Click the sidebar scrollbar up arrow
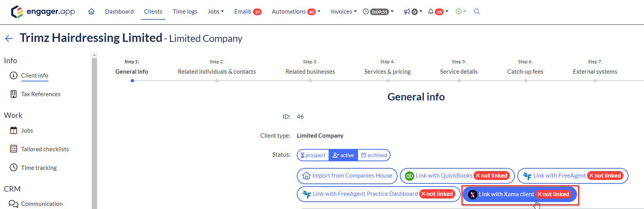 click(x=94, y=55)
